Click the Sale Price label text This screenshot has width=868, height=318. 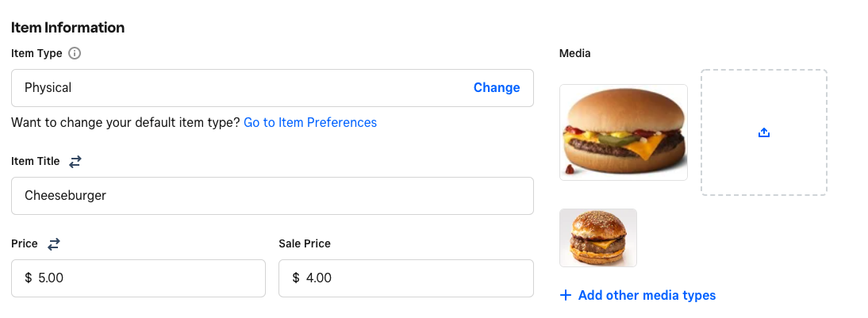click(305, 244)
